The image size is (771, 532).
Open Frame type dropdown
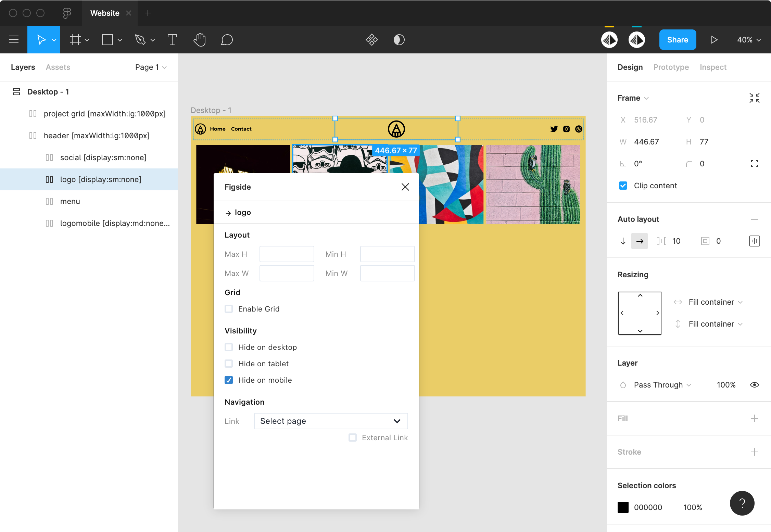[x=633, y=98]
